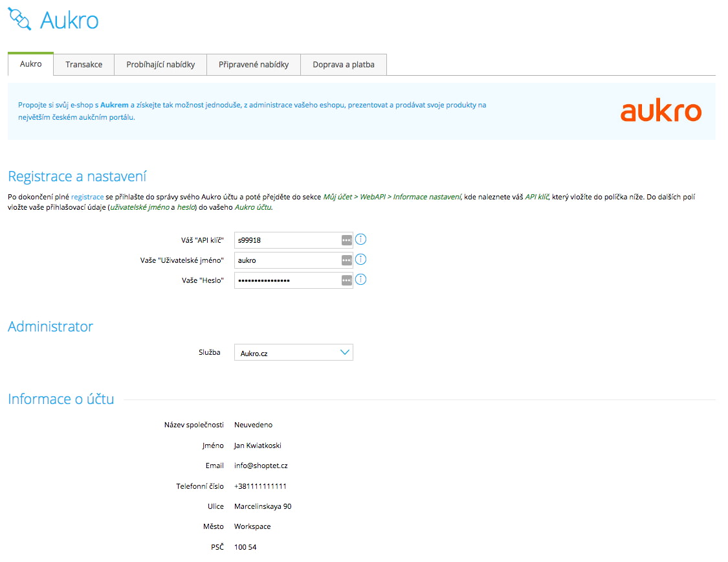The image size is (728, 562).
Task: Focus the API klíč input field
Action: pyautogui.click(x=293, y=240)
